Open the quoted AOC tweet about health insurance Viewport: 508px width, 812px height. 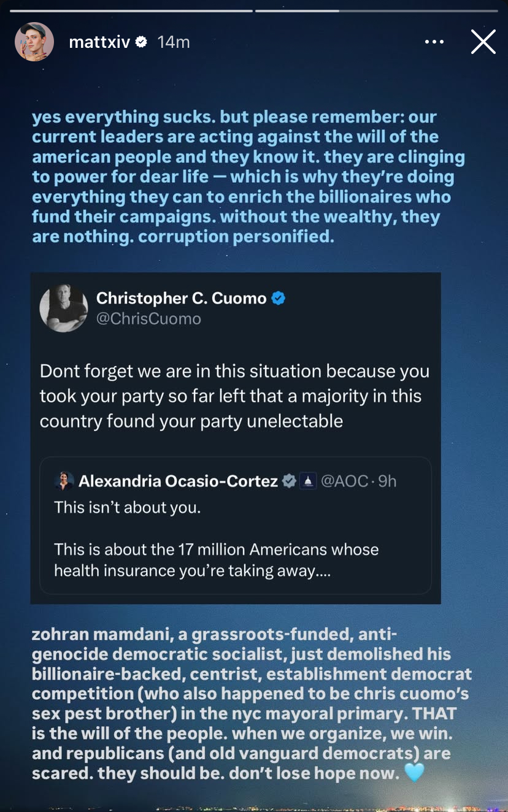(236, 525)
